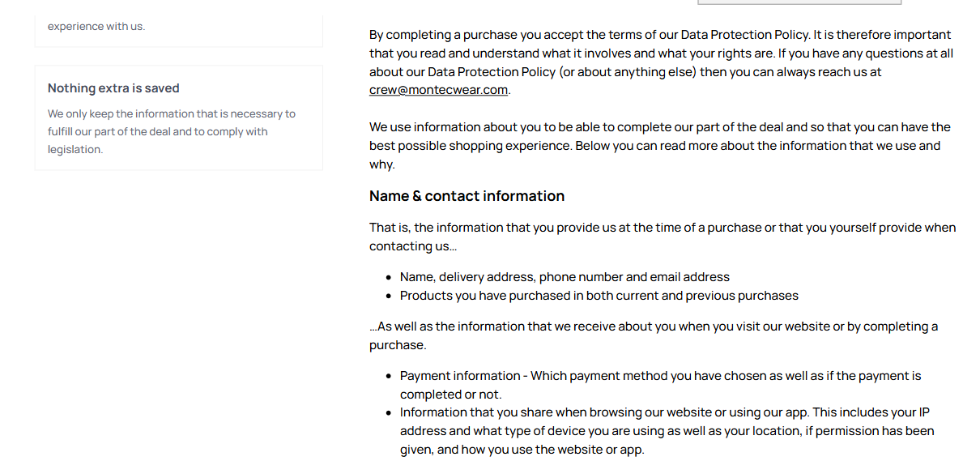
Task: Click the "Name, delivery address, phone number" bullet
Action: coord(565,277)
